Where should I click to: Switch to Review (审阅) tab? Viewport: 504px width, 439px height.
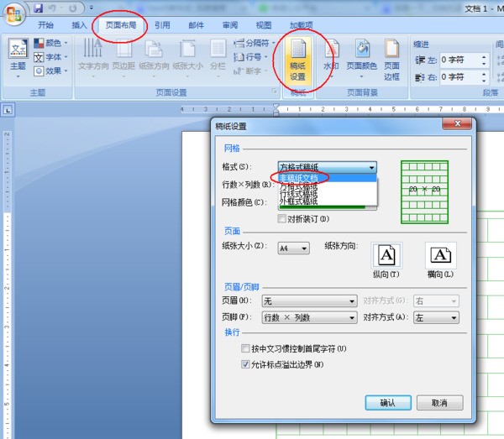pyautogui.click(x=230, y=25)
